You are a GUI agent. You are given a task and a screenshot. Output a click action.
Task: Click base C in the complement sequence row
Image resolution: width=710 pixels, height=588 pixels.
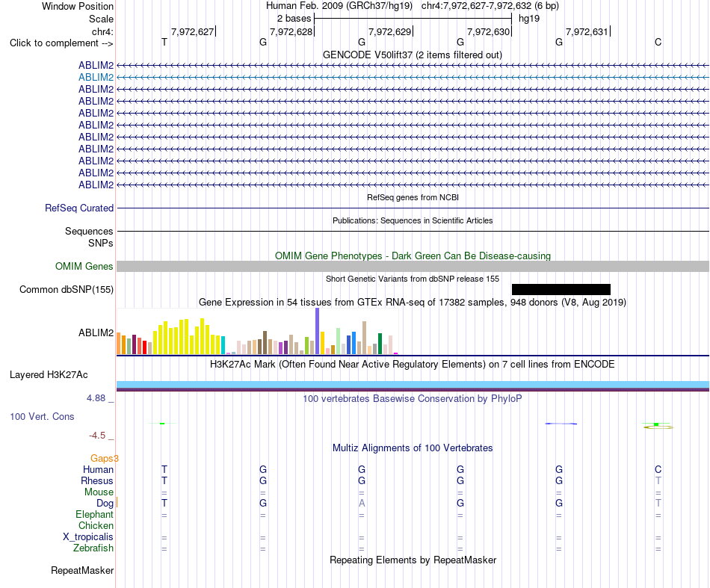(x=658, y=43)
